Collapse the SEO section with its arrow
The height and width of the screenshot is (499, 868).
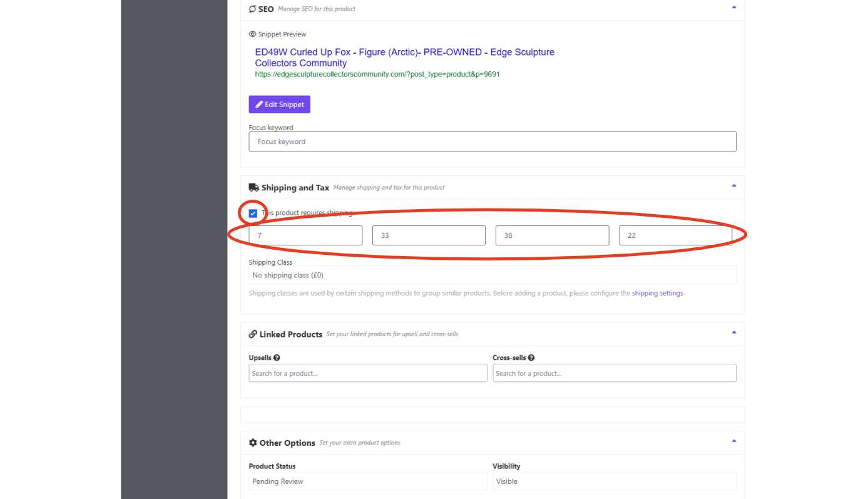(x=733, y=8)
